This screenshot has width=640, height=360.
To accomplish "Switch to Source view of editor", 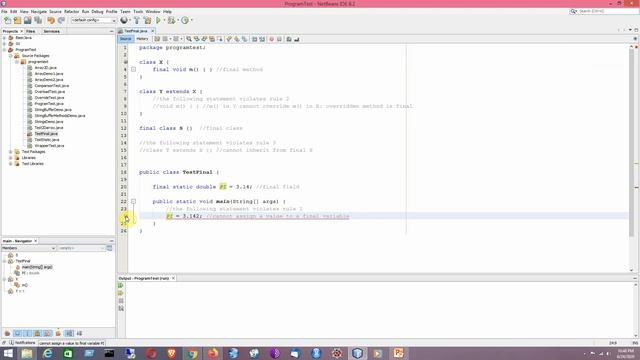I will tap(126, 39).
